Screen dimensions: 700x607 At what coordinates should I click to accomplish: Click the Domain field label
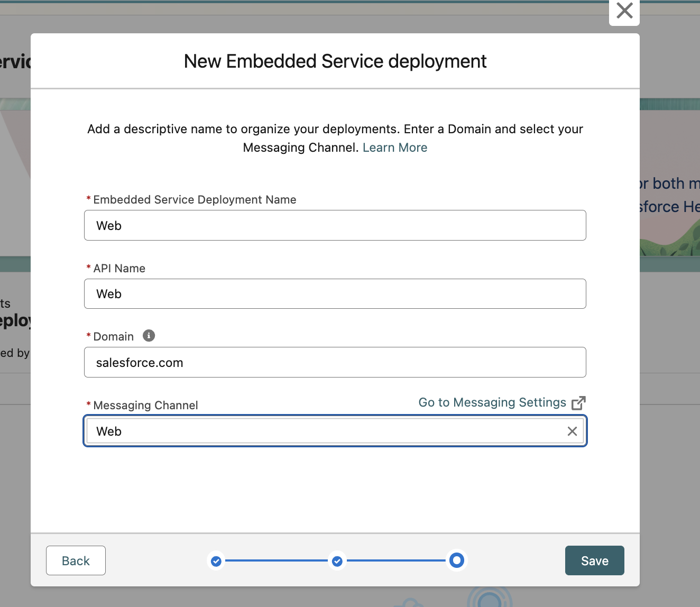tap(113, 337)
